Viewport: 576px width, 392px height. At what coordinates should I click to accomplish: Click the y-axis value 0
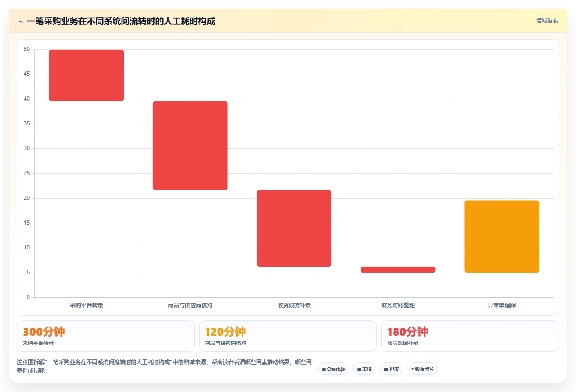pos(28,297)
